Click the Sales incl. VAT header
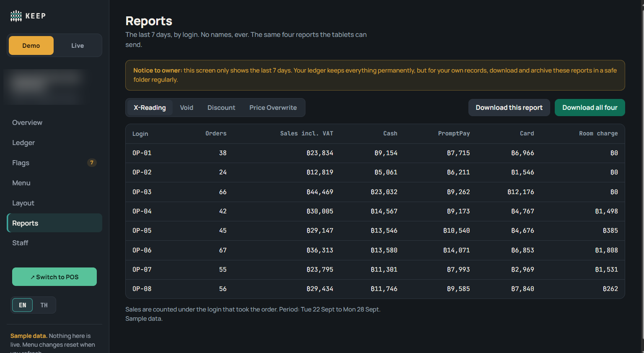This screenshot has height=353, width=644. (x=307, y=133)
